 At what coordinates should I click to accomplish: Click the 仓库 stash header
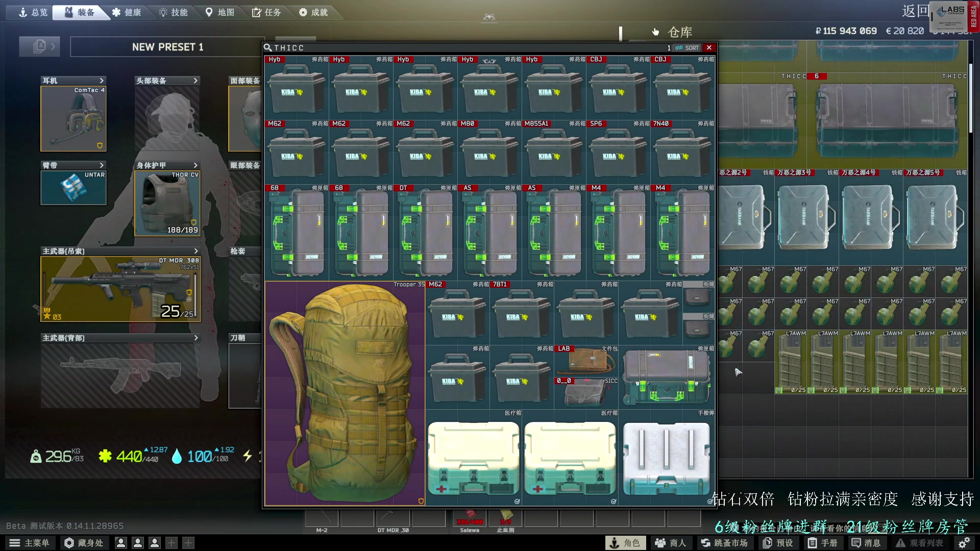coord(680,32)
